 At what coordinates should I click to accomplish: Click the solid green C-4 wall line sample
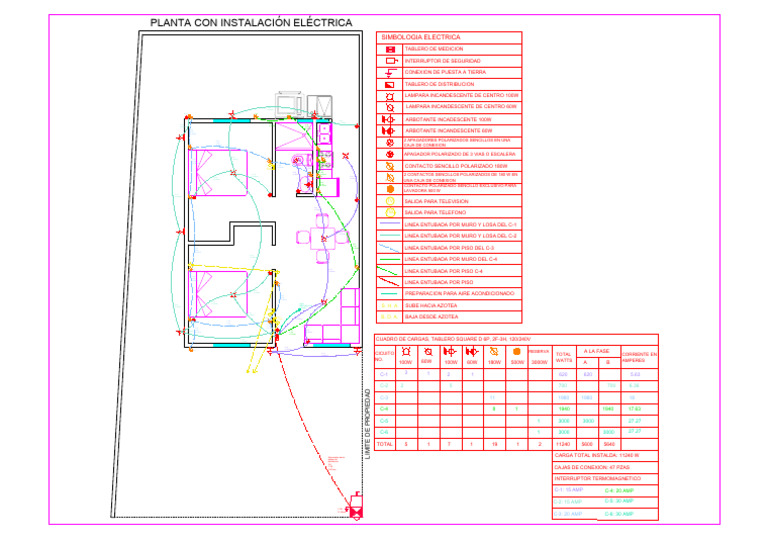click(390, 260)
